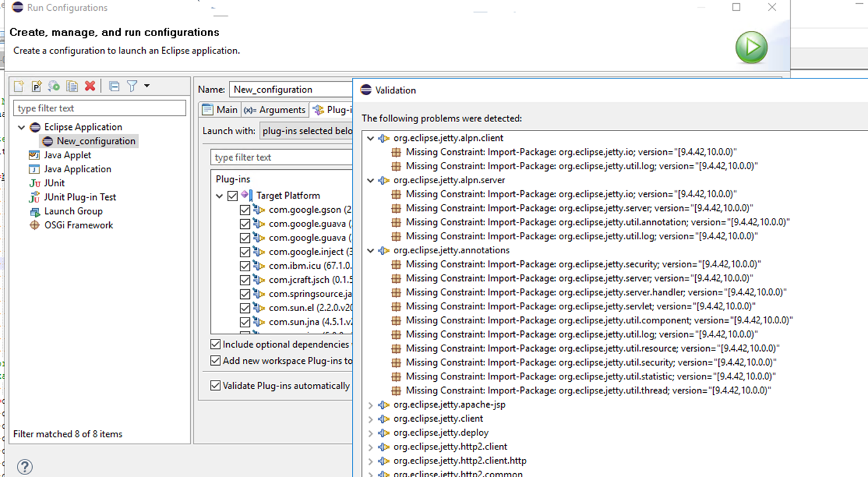Viewport: 868px width, 477px height.
Task: Uncheck the com.sun.el plug-in
Action: point(245,308)
